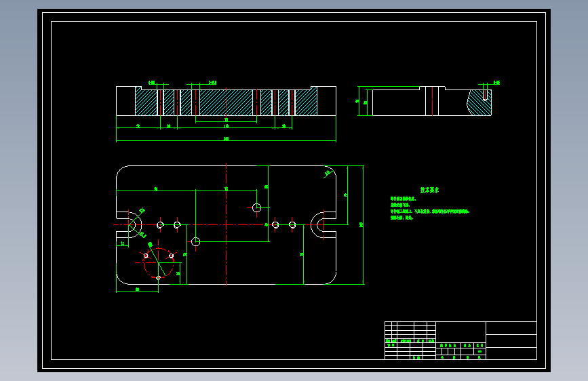Click the bottom small hole on the red bolt circle
Image resolution: width=588 pixels, height=381 pixels.
coord(158,278)
